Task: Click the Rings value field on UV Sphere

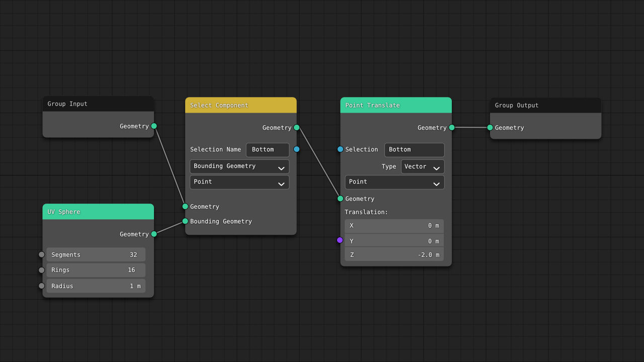Action: pyautogui.click(x=96, y=270)
